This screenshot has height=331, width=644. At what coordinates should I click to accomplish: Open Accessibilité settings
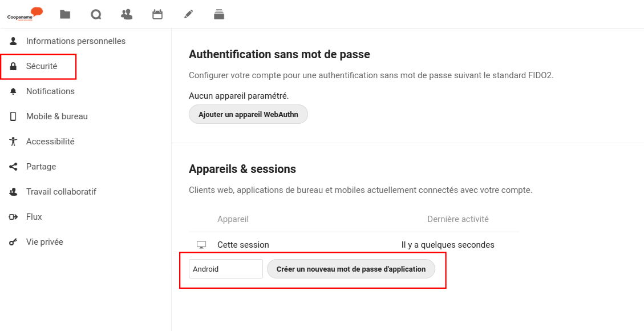point(50,142)
